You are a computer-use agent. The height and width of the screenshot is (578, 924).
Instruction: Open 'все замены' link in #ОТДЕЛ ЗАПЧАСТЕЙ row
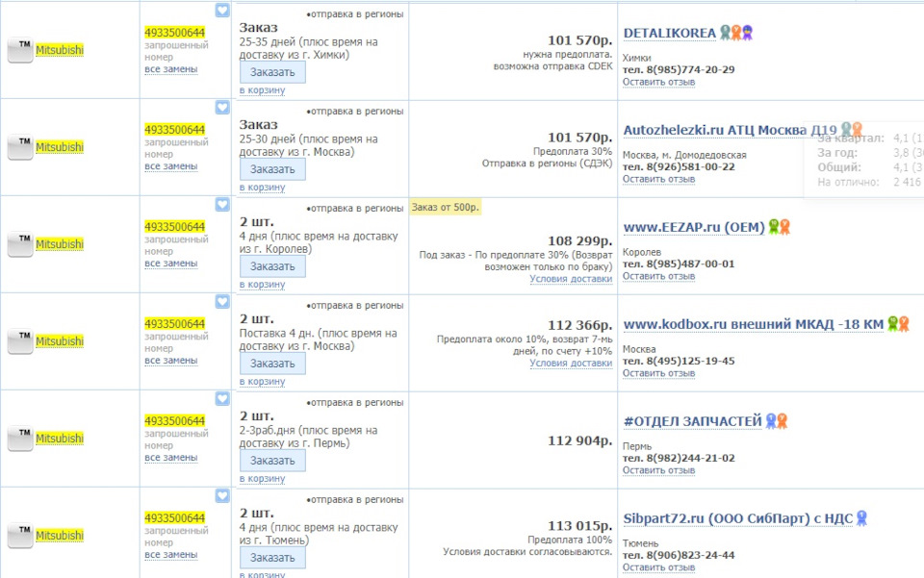pos(171,458)
